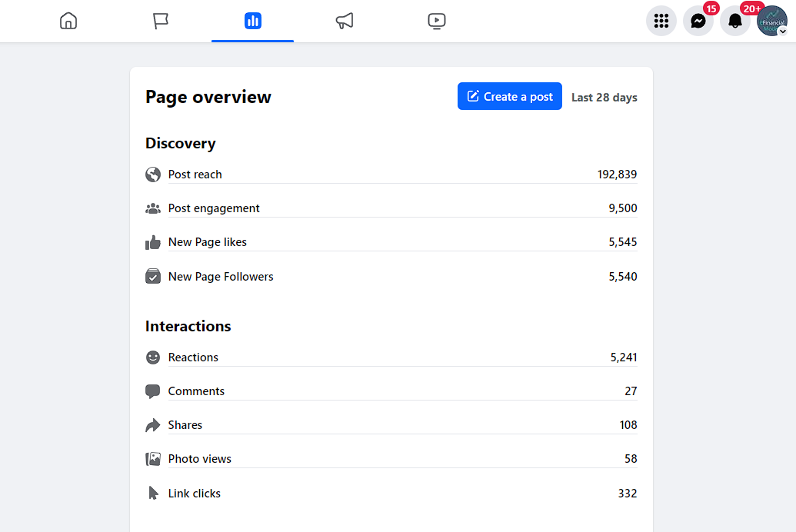Select the Post reach label

click(x=195, y=174)
